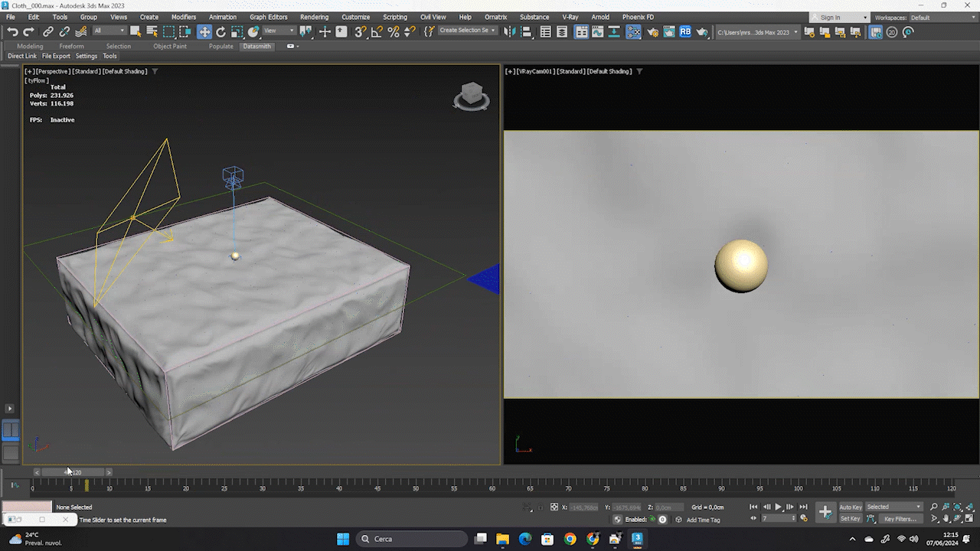Toggle the 3D Snaps icon
This screenshot has width=980, height=551.
tap(360, 31)
